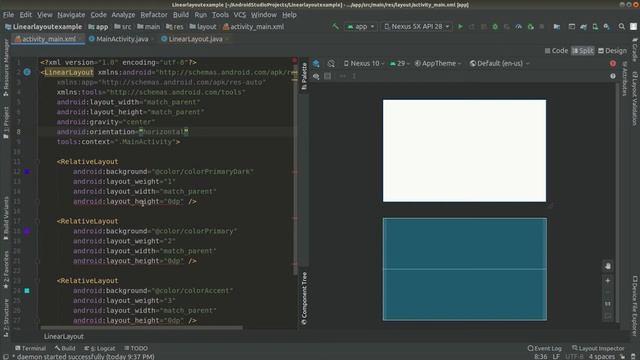The width and height of the screenshot is (640, 360).
Task: Click the Search Everywhere magnifier icon
Action: (x=622, y=27)
